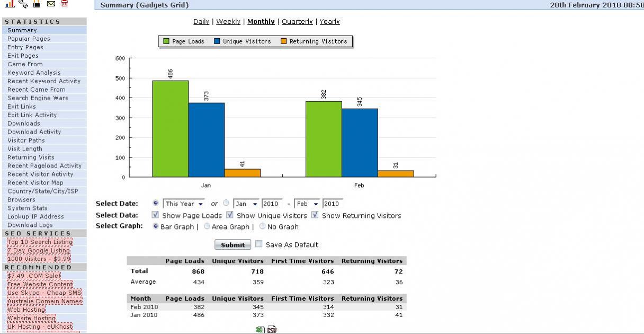Open the bar chart stats icon
The image size is (644, 334).
[x=10, y=3]
